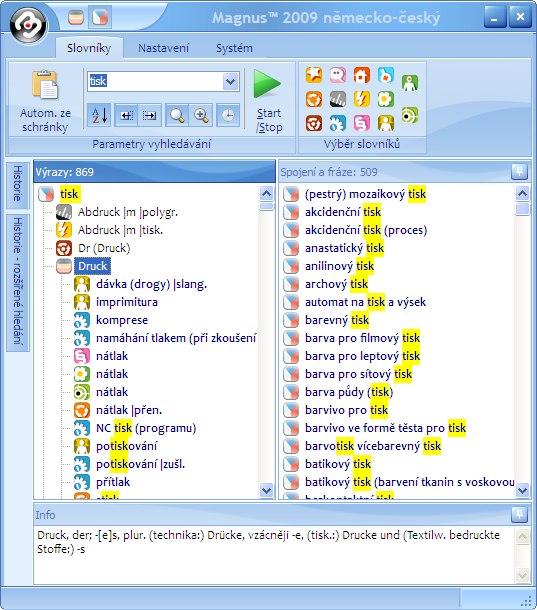Select the blue gear dictionary icon
This screenshot has height=610, width=537.
(x=338, y=123)
